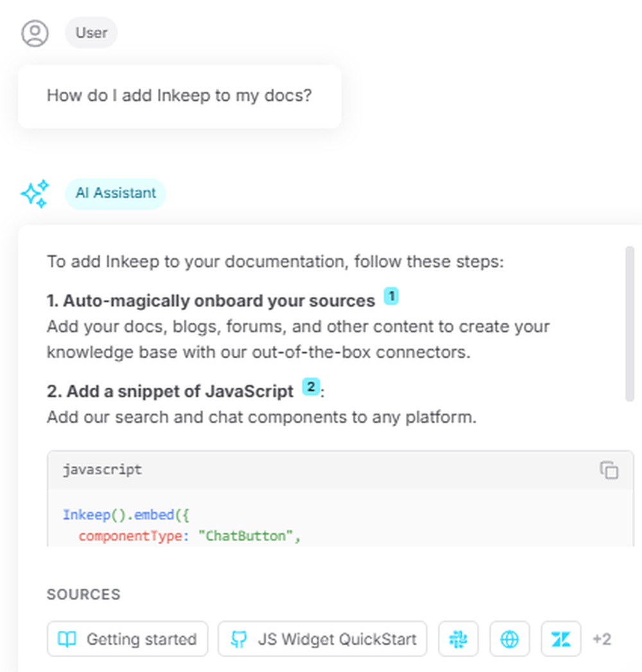642x672 pixels.
Task: Copy the javascript code block
Action: (609, 470)
